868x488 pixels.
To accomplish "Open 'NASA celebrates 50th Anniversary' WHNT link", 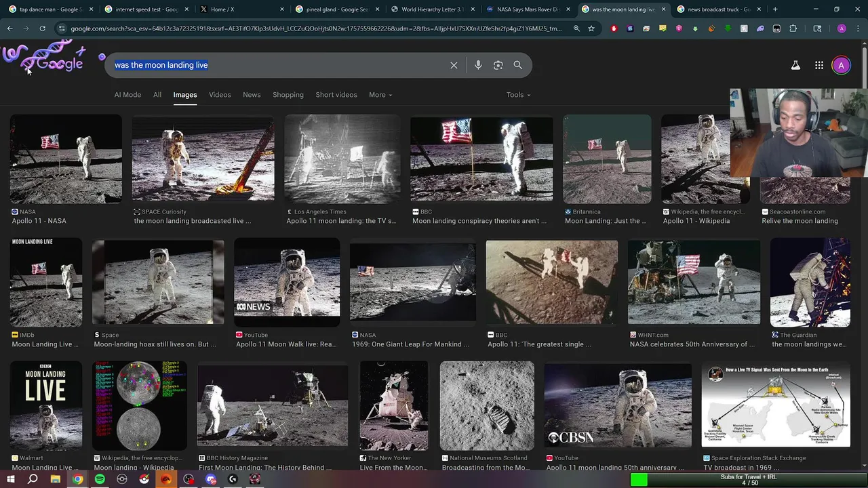I will coord(692,344).
